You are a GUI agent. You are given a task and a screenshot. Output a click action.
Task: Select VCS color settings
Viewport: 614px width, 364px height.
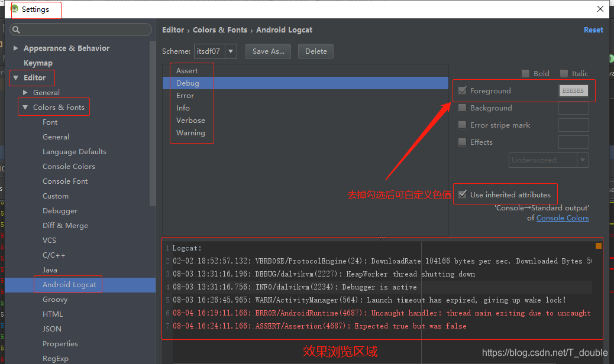49,240
